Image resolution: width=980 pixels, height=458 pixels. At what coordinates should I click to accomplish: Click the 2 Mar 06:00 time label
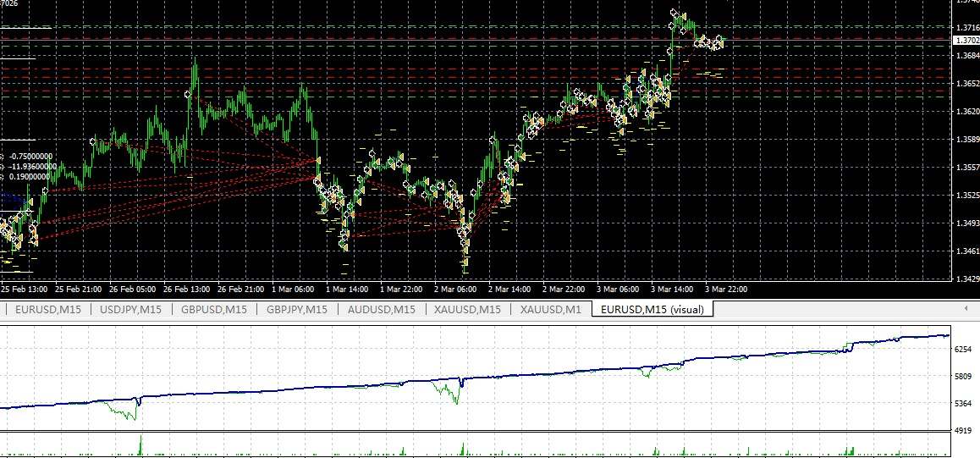(x=455, y=290)
